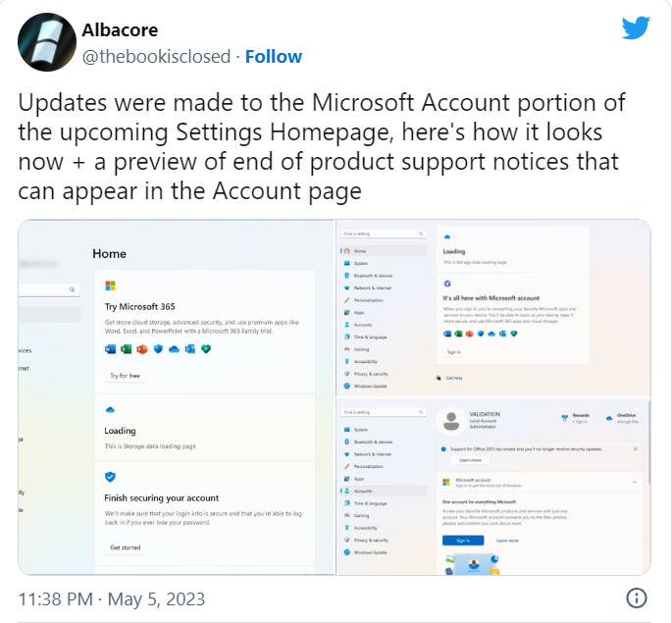This screenshot has width=672, height=623.
Task: Click the shield icon above Finish securing your account
Action: pos(110,477)
